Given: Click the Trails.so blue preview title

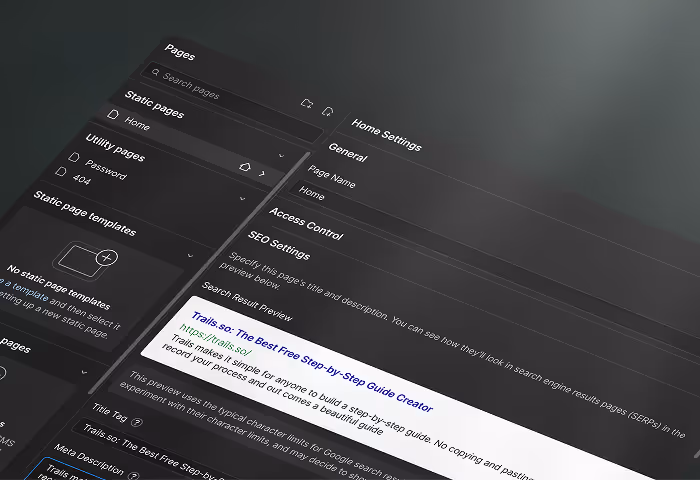Looking at the screenshot, I should coord(312,362).
